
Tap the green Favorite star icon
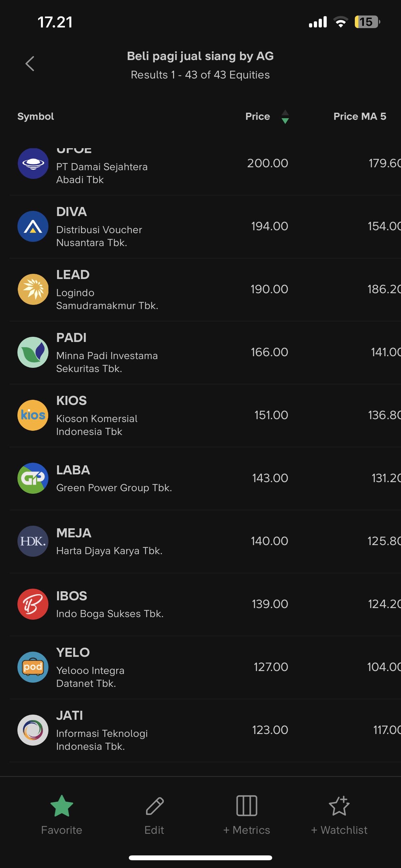(x=62, y=806)
